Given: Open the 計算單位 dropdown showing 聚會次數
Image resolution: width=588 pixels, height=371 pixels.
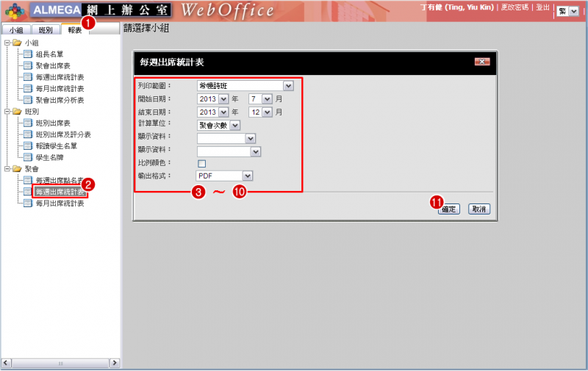Looking at the screenshot, I should pos(218,125).
